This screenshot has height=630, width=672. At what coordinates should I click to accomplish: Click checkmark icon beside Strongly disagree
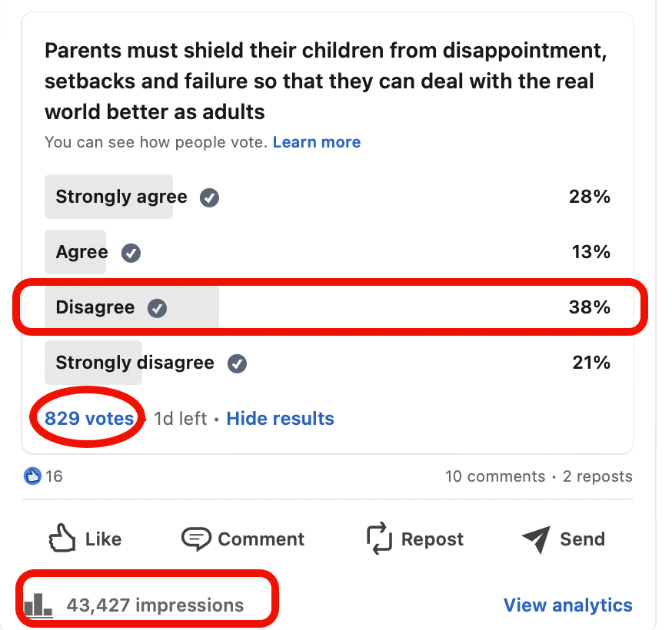237,363
